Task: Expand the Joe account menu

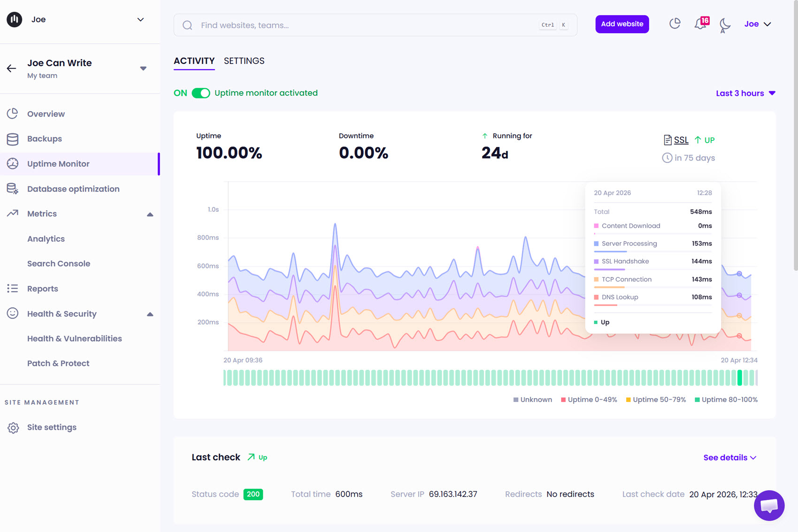Action: tap(757, 23)
